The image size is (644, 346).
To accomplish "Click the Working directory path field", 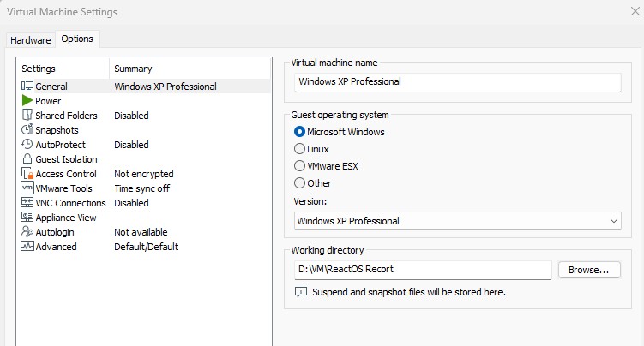I will tap(423, 270).
